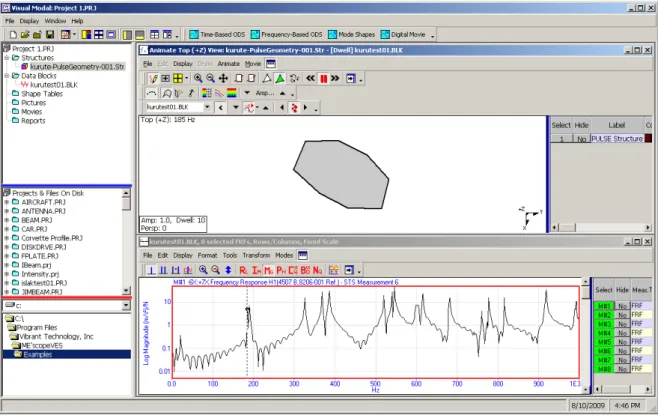Click the Mode Shapes toolbar button
This screenshot has height=418, width=658.
pos(352,34)
